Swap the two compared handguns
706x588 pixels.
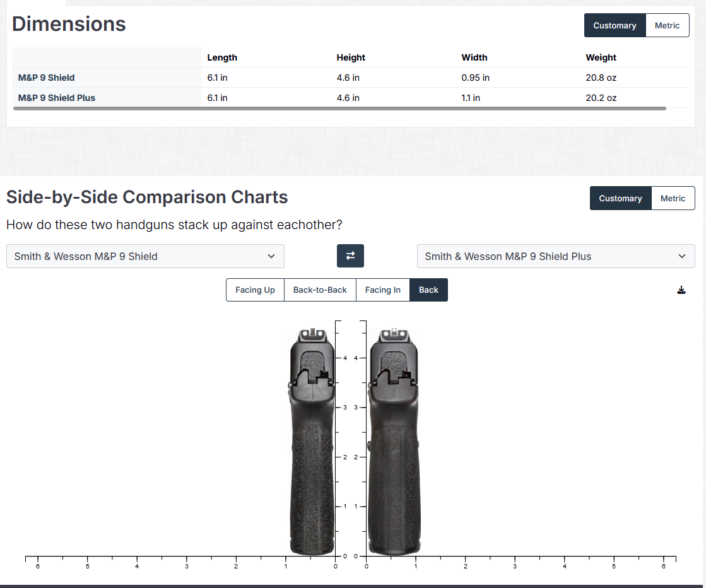tap(350, 256)
